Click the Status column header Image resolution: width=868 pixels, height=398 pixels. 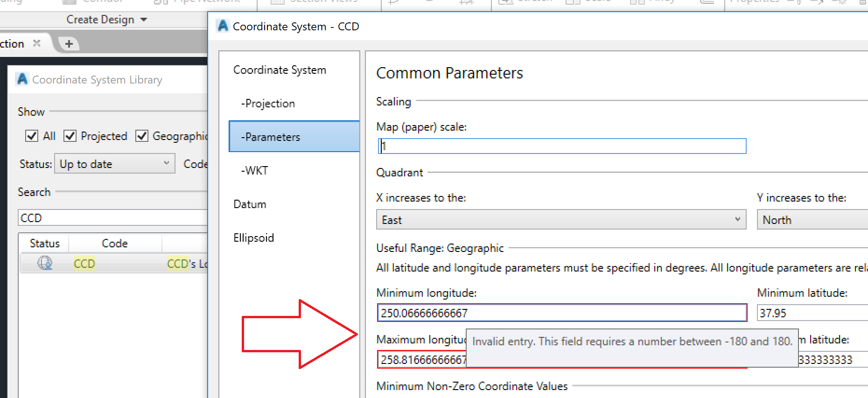45,244
